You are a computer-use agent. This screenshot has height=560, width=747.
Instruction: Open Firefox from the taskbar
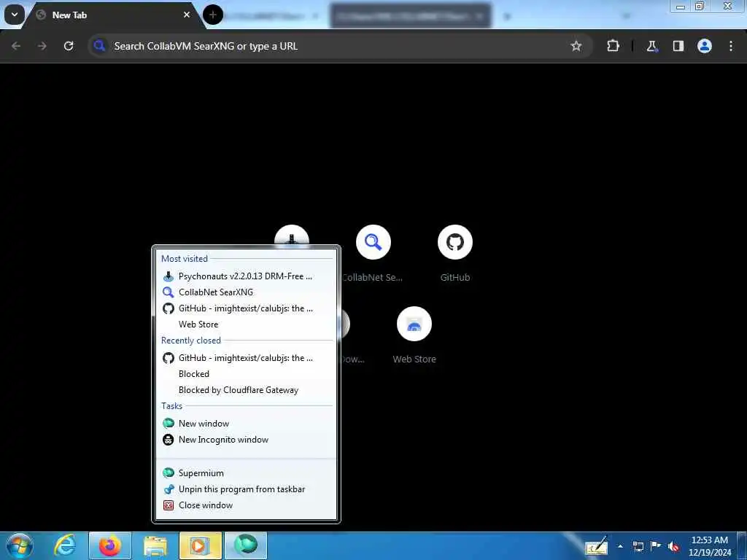110,545
